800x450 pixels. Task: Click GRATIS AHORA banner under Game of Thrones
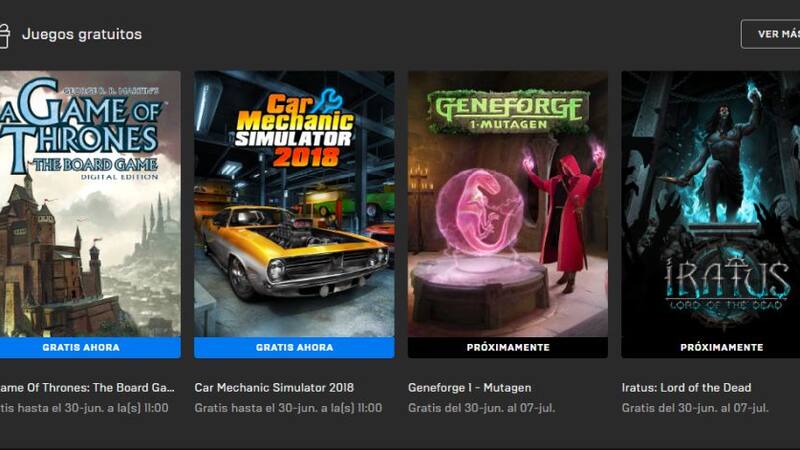(x=90, y=347)
